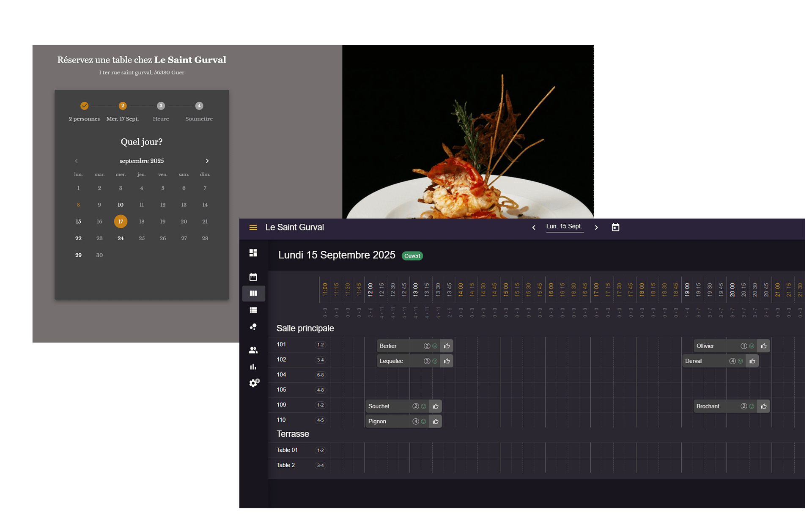Open the date picker calendar icon in the header
812x532 pixels.
(615, 228)
